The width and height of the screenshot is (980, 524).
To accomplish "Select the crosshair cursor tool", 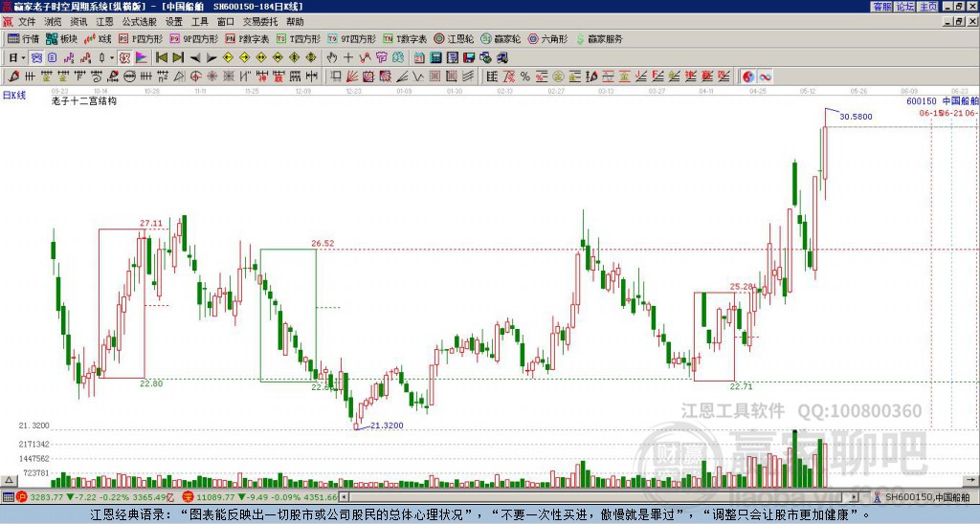I will point(348,58).
